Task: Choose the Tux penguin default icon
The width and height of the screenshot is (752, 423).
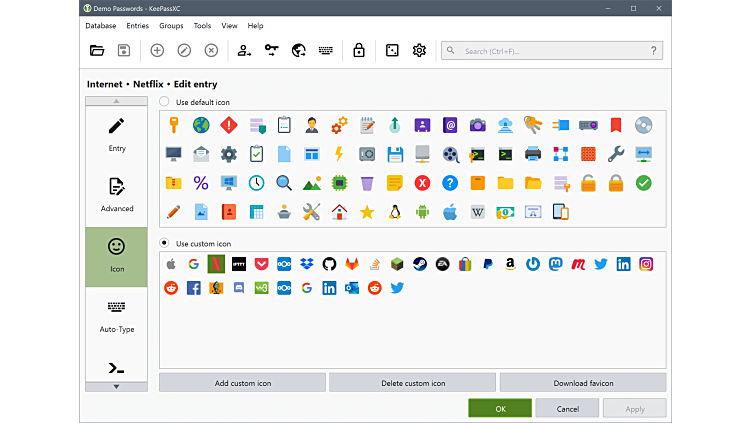Action: pos(395,211)
